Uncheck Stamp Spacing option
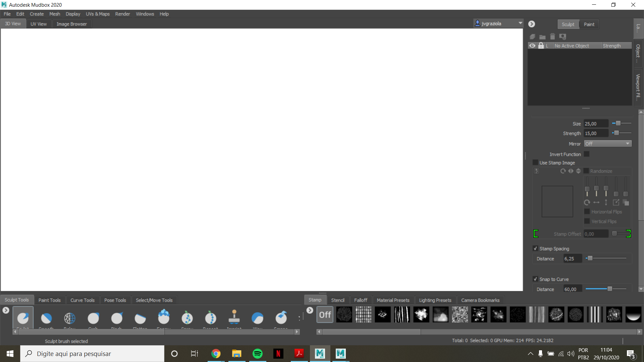The width and height of the screenshot is (644, 362). click(535, 248)
